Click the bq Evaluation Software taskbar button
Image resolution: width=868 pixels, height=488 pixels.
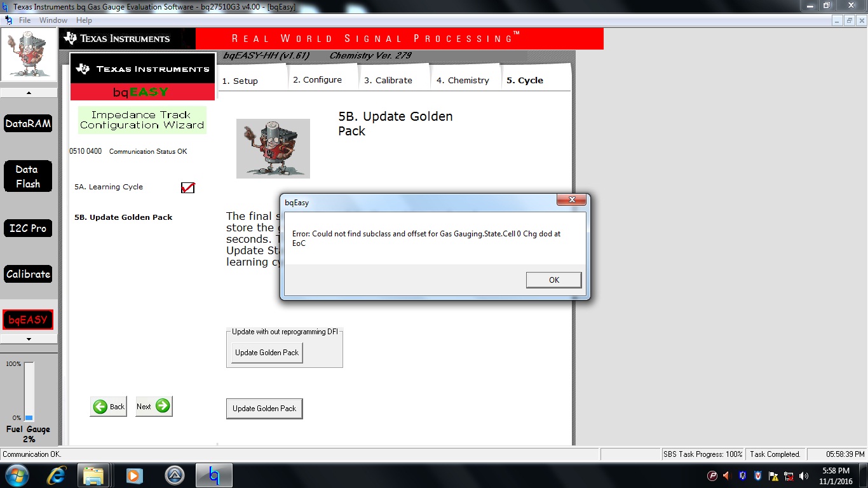coord(214,475)
